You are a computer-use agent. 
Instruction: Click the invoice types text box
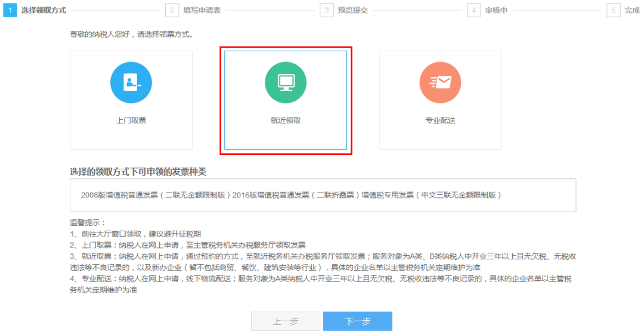pyautogui.click(x=323, y=195)
